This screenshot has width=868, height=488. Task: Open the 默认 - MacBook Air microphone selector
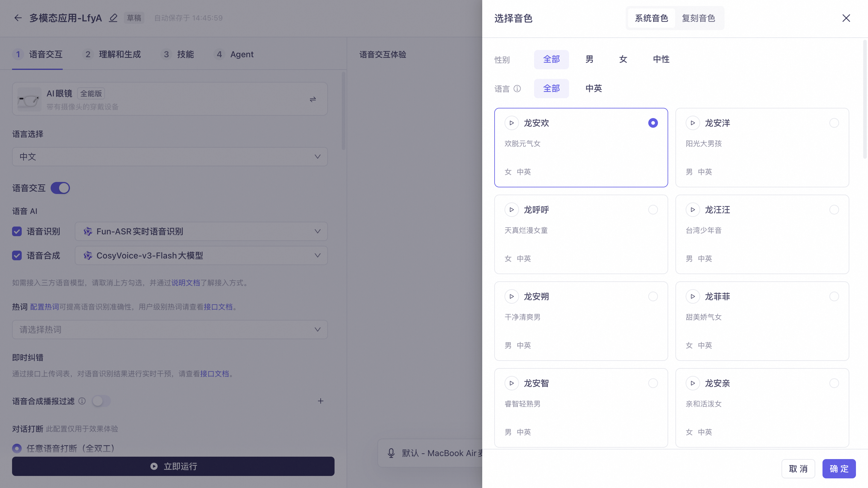tap(430, 453)
